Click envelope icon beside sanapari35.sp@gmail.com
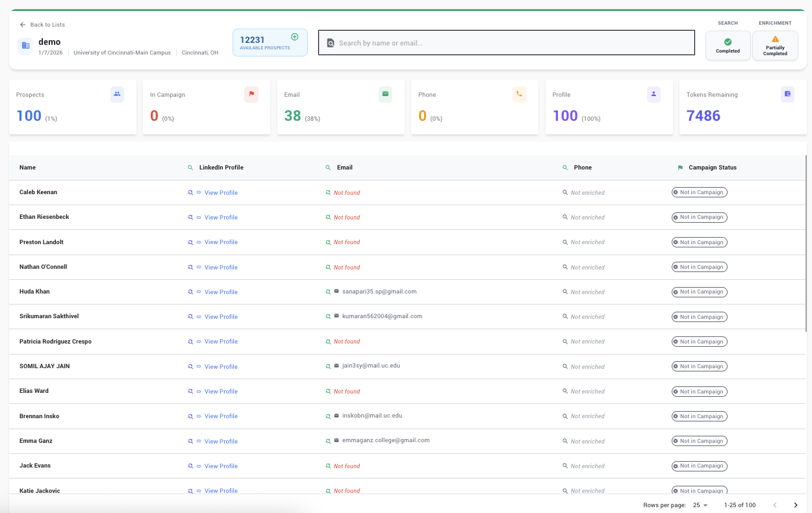812x513 pixels. coord(336,292)
